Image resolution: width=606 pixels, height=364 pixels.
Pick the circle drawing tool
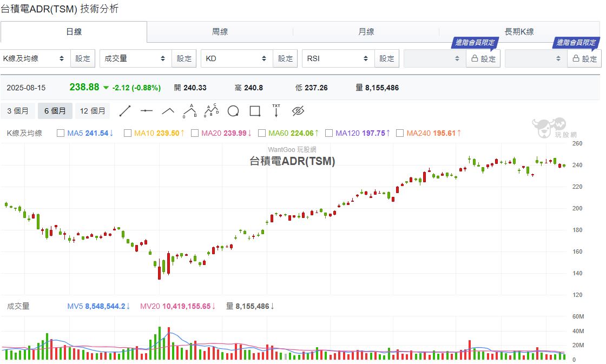point(233,111)
